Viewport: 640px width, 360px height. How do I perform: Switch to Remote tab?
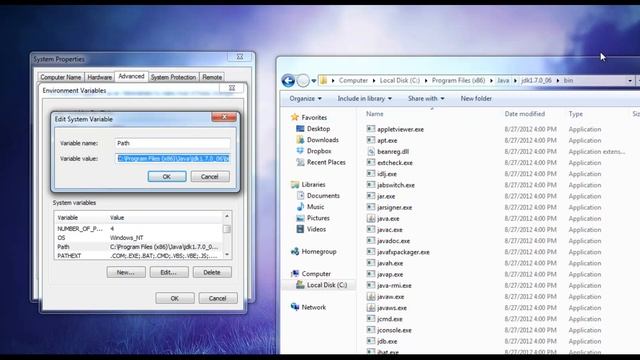[x=212, y=77]
